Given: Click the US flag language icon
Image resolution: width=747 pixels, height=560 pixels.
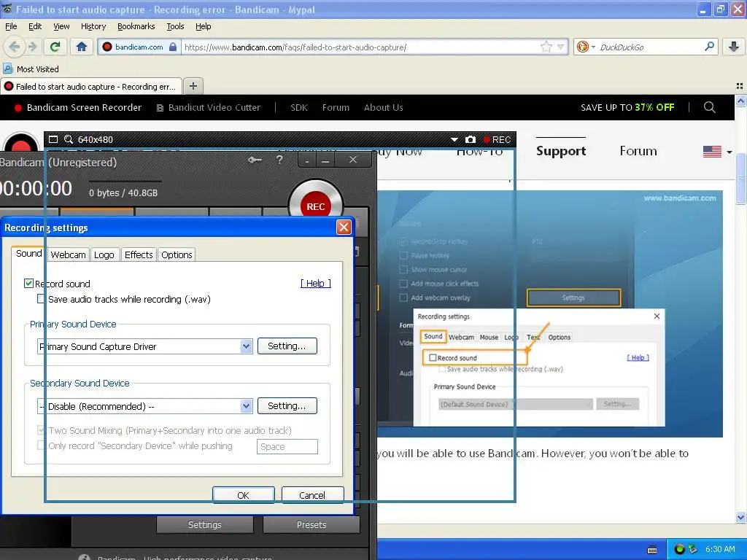Looking at the screenshot, I should click(x=712, y=152).
